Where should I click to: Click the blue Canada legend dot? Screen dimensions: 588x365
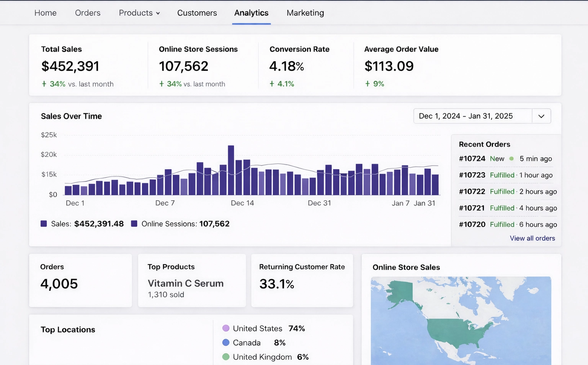coord(226,342)
